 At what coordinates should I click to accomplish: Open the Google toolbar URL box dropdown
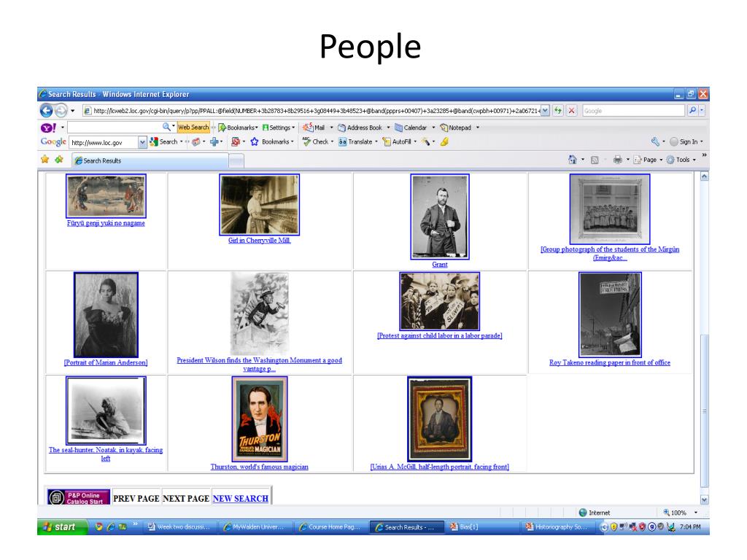coord(142,142)
